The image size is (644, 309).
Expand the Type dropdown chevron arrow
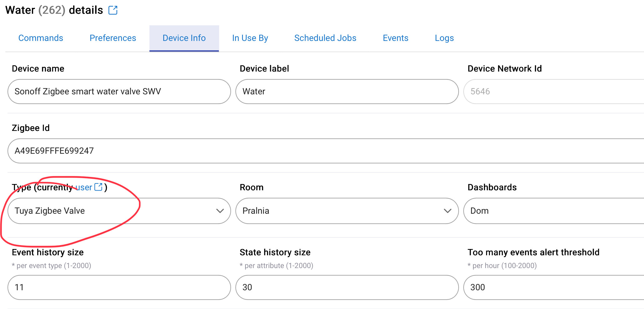coord(220,211)
